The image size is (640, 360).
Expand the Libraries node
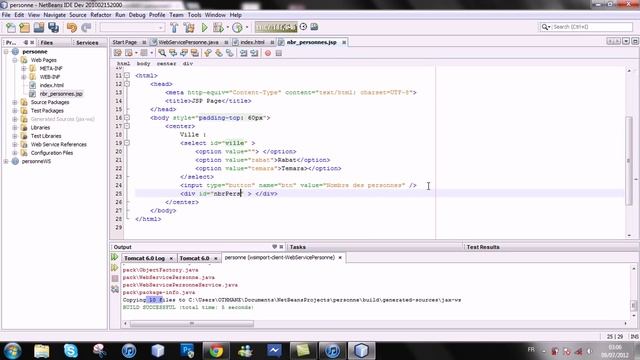point(15,127)
